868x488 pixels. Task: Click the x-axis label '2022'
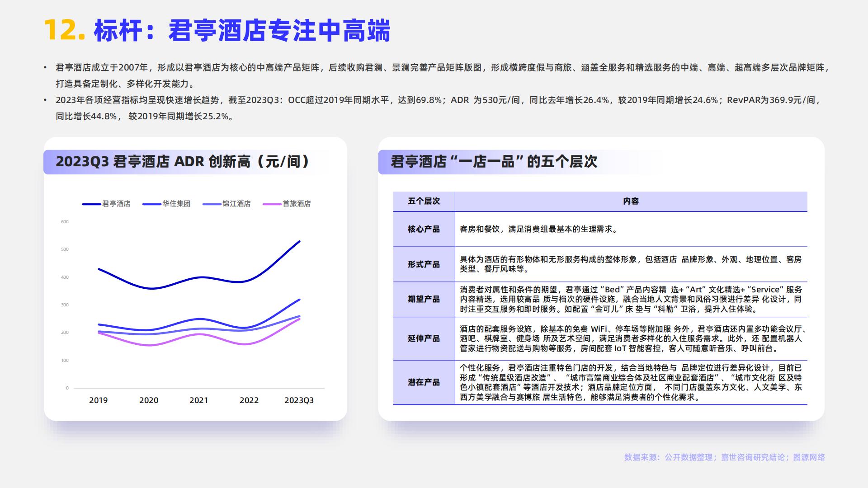[249, 400]
